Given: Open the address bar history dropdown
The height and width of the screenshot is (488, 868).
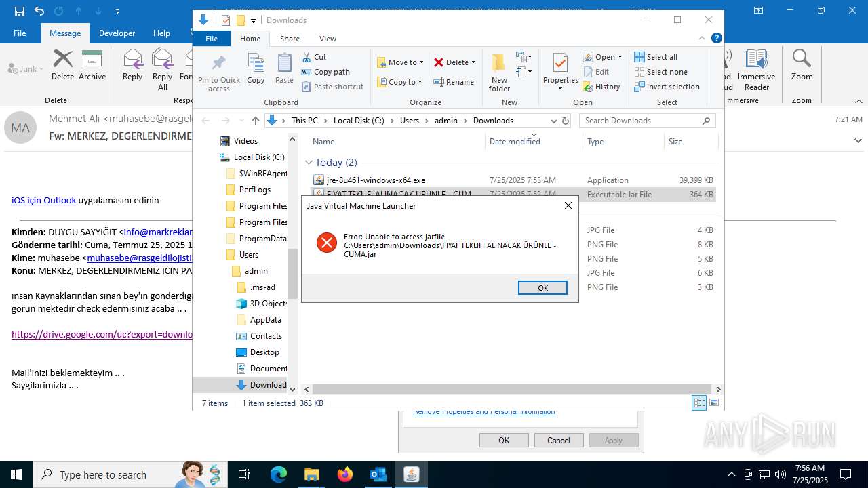Looking at the screenshot, I should pos(553,121).
